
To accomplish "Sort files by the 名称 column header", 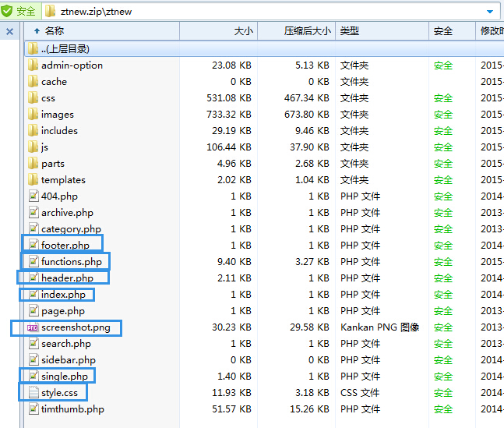I will pos(55,31).
